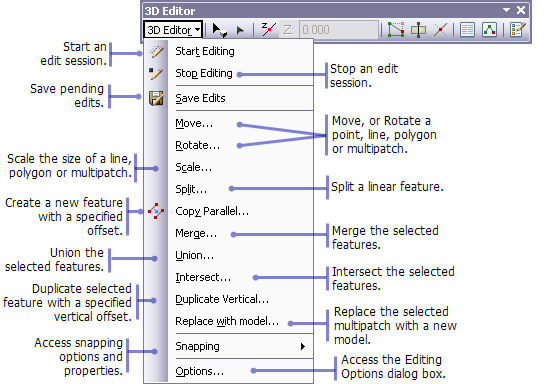Expand the Snapping submenu

tap(228, 346)
